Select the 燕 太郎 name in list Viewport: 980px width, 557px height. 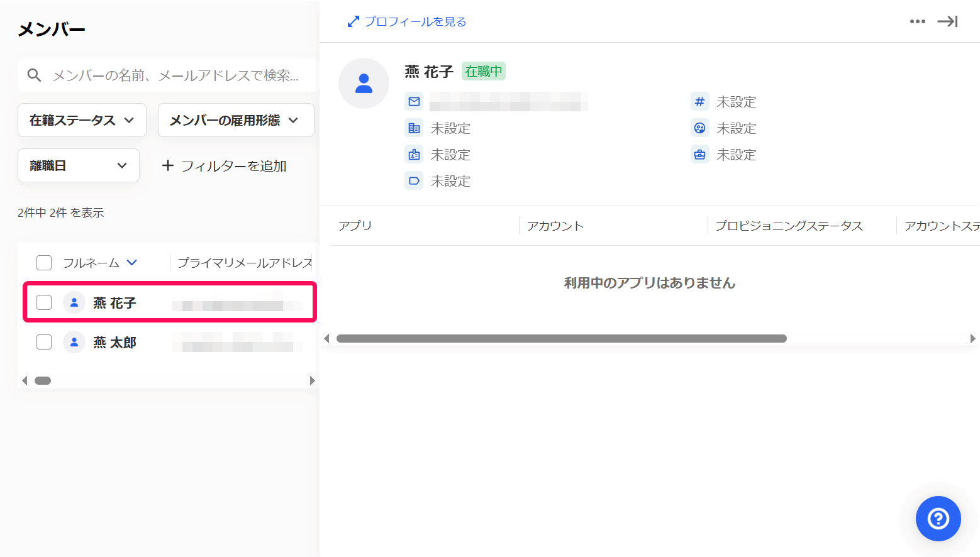pos(114,343)
